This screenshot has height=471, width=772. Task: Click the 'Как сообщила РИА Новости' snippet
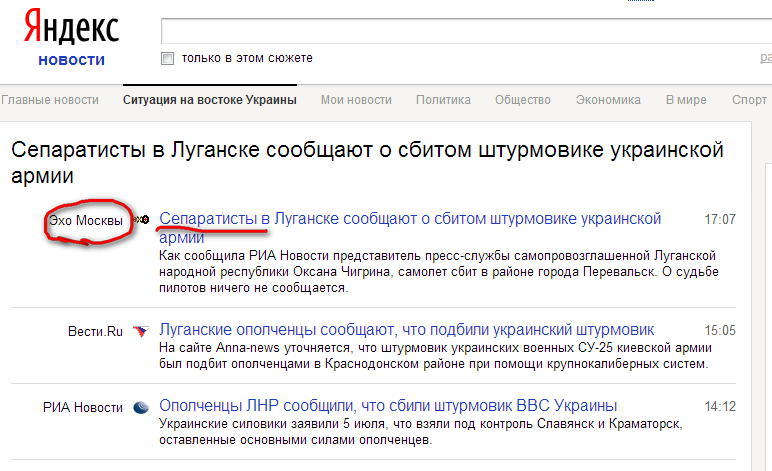coord(439,272)
